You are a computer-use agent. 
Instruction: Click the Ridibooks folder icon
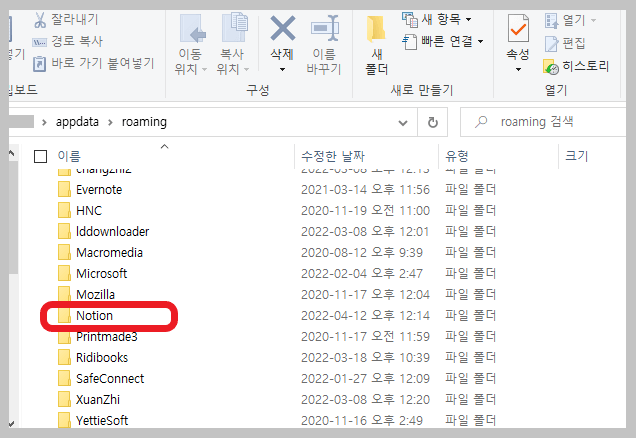(64, 357)
